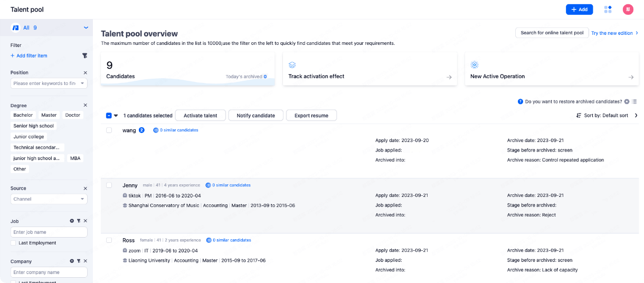Expand the All 9 talent pool dropdown

pyautogui.click(x=86, y=27)
